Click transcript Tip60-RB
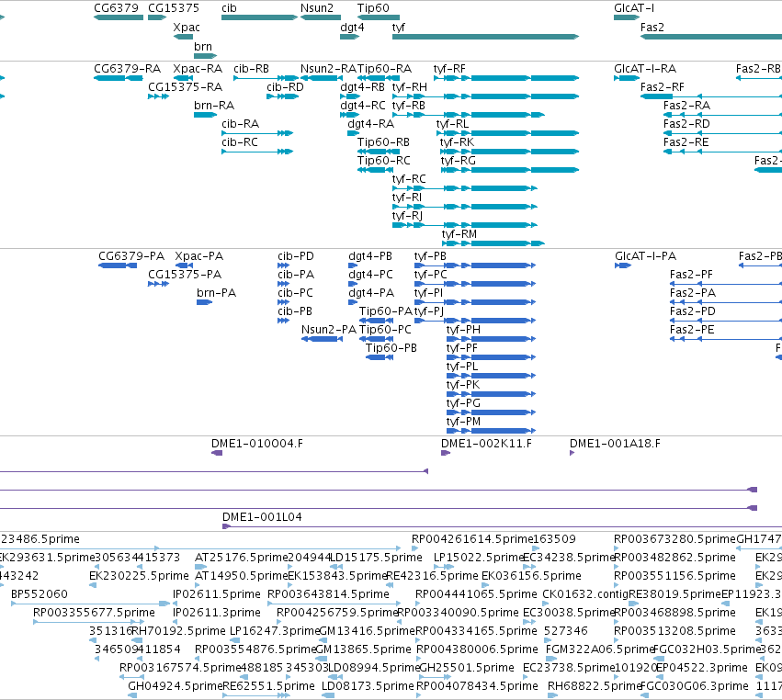782x700 pixels. (383, 142)
